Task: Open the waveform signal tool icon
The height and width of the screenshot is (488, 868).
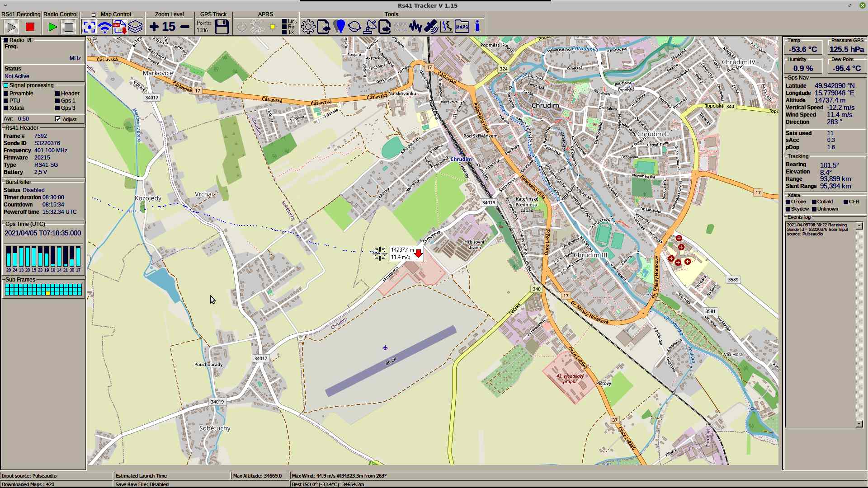Action: tap(415, 27)
